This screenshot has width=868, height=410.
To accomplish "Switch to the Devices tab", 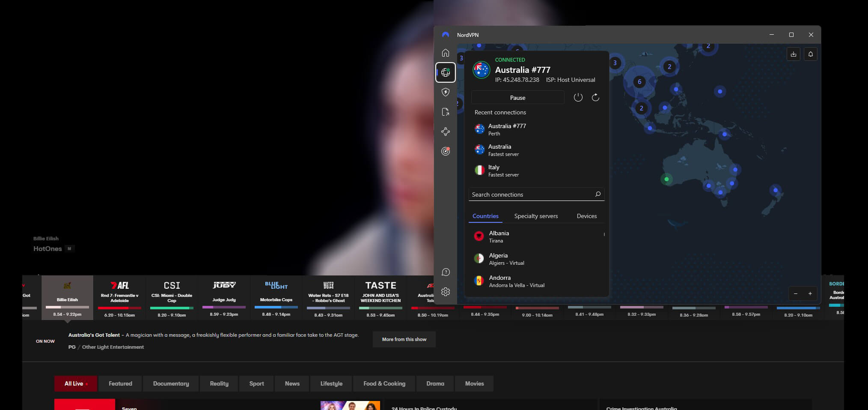I will 586,216.
